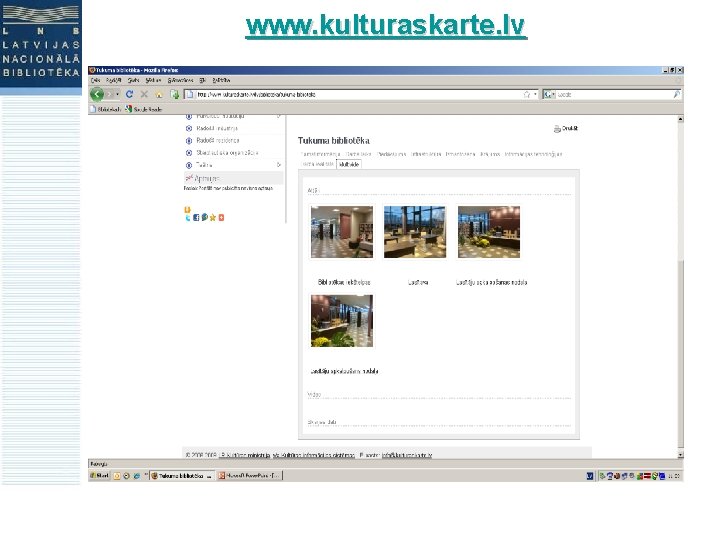The image size is (720, 540).
Task: Open the Windows Start button
Action: click(100, 476)
